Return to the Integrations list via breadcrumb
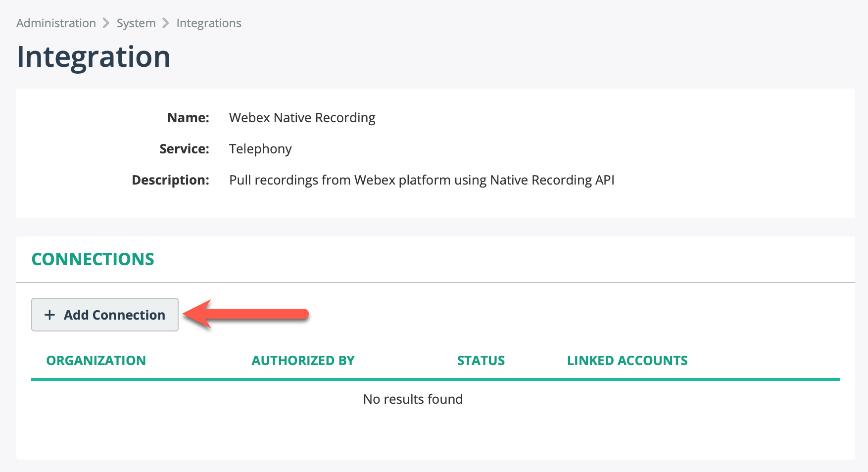This screenshot has width=868, height=472. pos(208,23)
